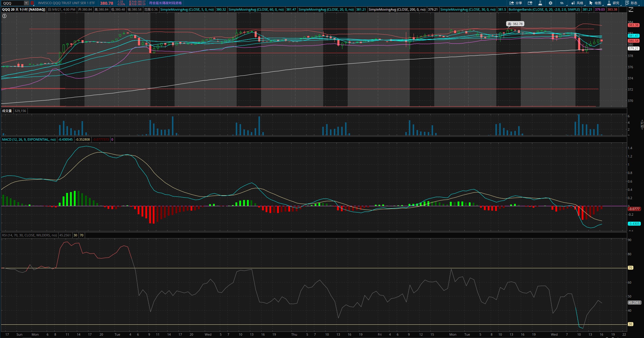644x338 pixels.
Task: Open the QQQ symbol dropdown arrow
Action: (x=26, y=3)
